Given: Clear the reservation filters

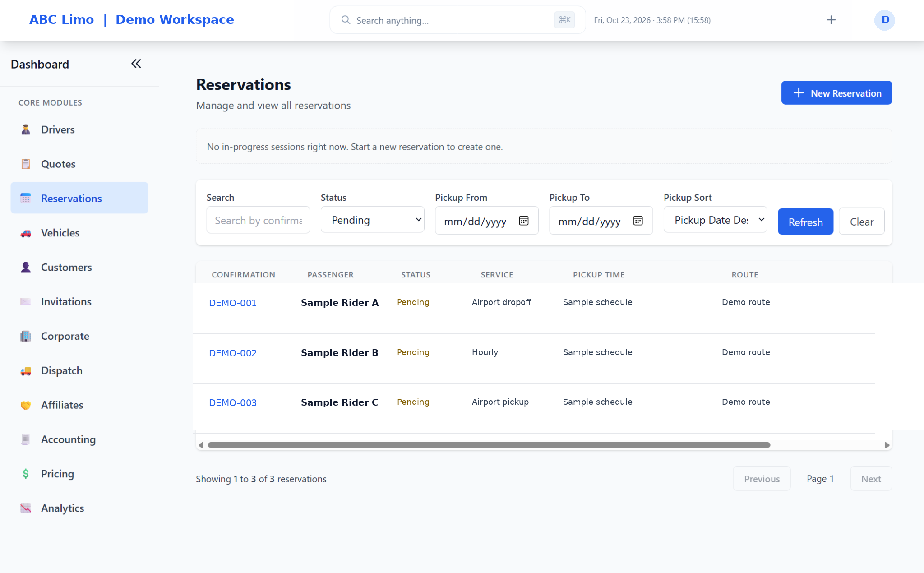Looking at the screenshot, I should pos(861,222).
